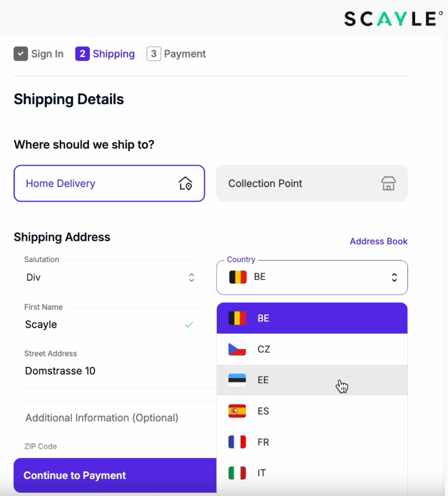Screen dimensions: 448x496
Task: Toggle the Country dropdown arrows
Action: 394,278
